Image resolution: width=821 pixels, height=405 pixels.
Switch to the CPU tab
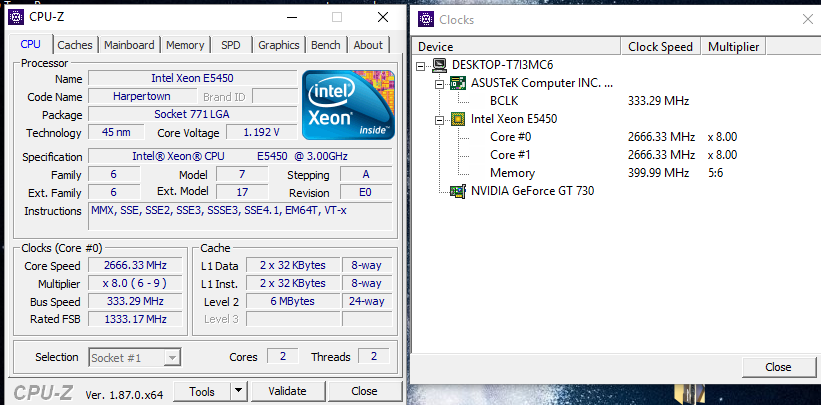(31, 45)
